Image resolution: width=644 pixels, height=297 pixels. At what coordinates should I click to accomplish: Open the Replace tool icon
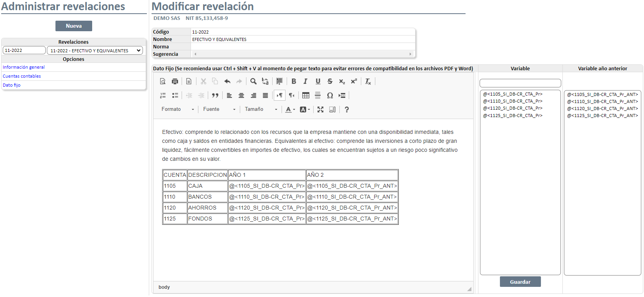tap(265, 81)
